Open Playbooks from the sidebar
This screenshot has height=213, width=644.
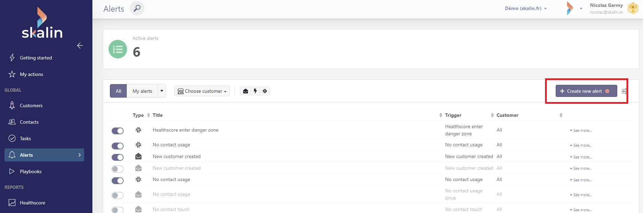31,171
